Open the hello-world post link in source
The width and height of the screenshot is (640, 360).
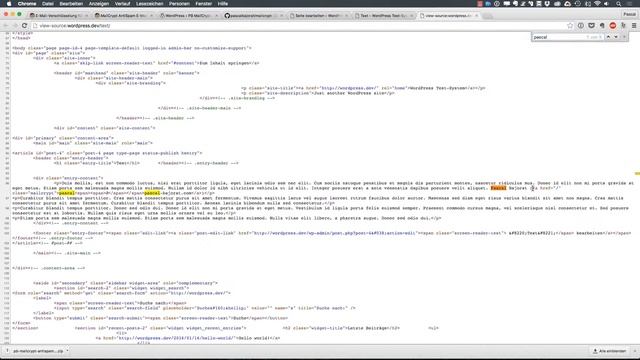tap(177, 338)
